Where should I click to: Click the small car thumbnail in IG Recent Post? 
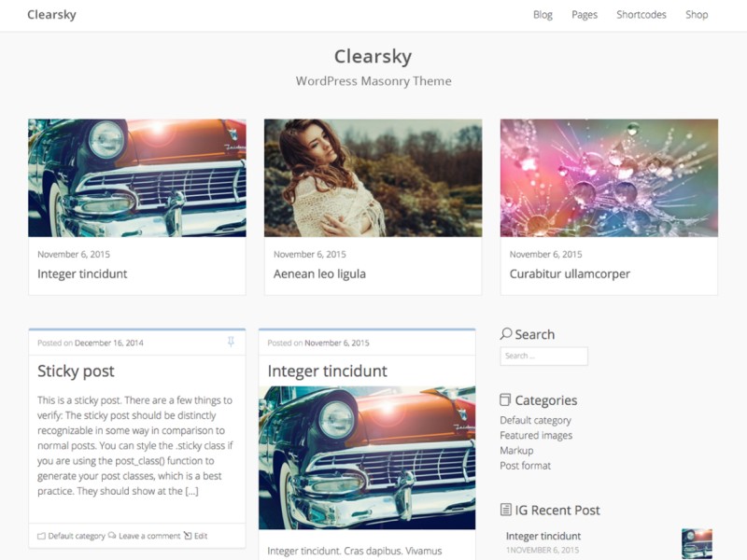[697, 543]
